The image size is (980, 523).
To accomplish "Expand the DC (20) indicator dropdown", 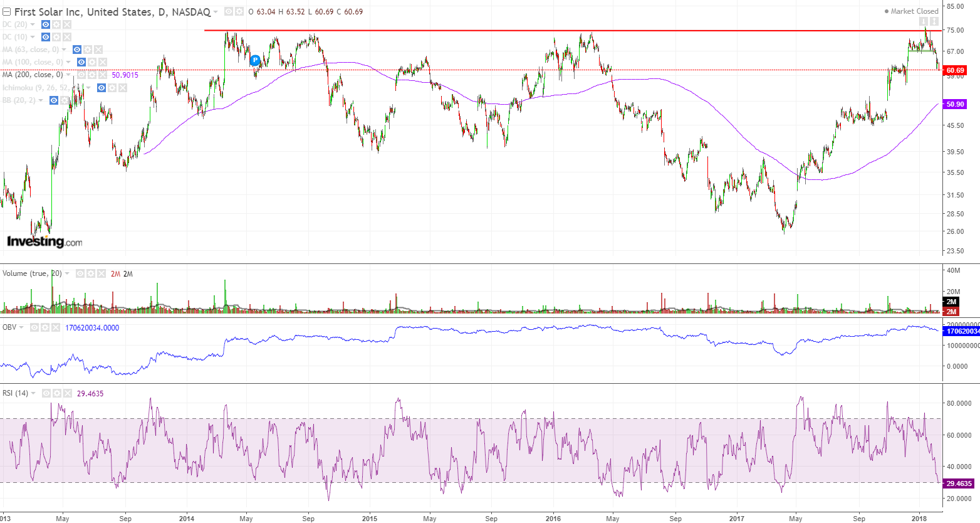I will [33, 24].
